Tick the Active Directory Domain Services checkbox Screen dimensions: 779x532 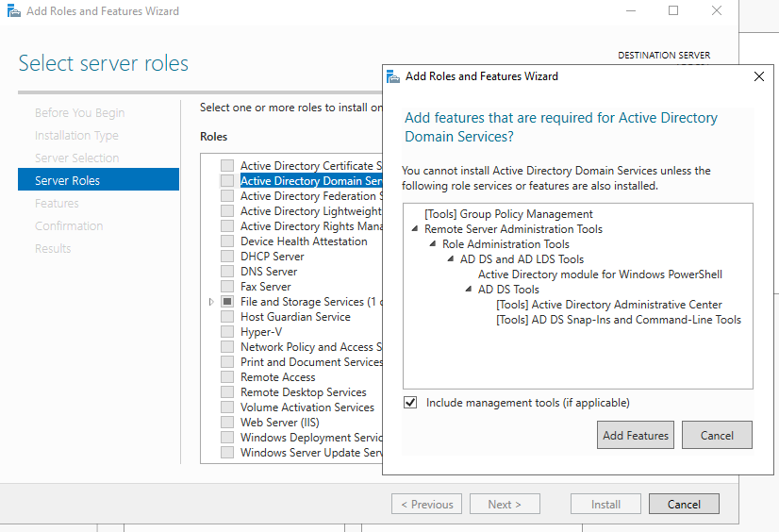point(227,181)
